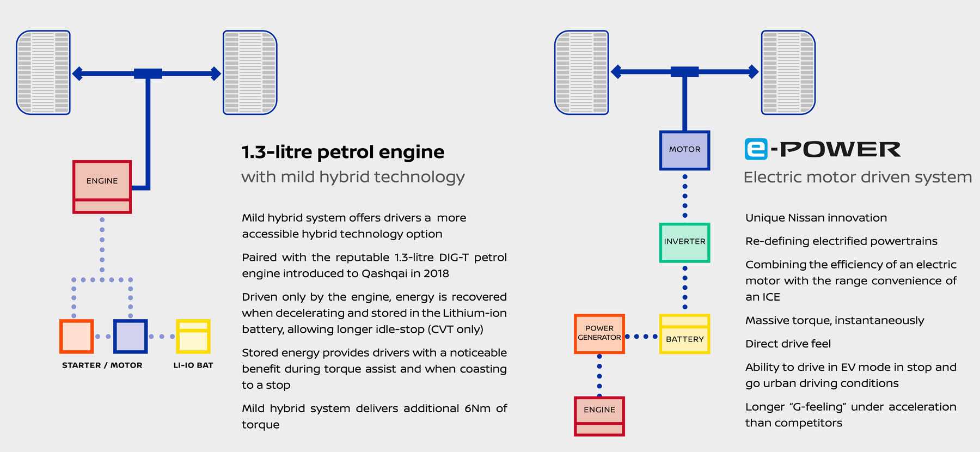Select the orange starter box above STARTER / MOTOR label
The height and width of the screenshot is (452, 980).
tap(77, 337)
